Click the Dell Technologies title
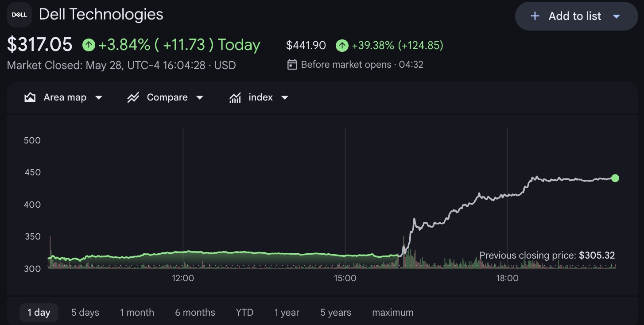This screenshot has width=644, height=325. point(101,14)
